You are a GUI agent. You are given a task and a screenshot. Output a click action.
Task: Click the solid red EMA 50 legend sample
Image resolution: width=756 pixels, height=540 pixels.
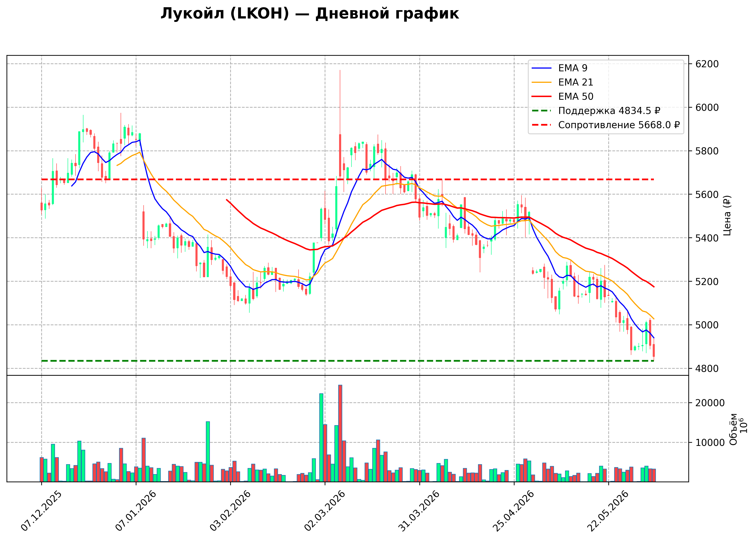[x=541, y=96]
